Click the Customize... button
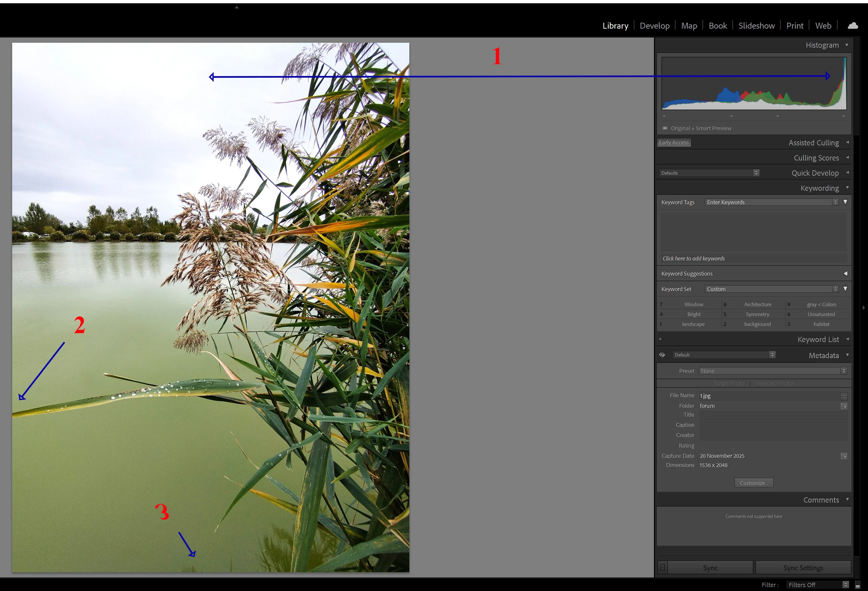 (x=754, y=483)
